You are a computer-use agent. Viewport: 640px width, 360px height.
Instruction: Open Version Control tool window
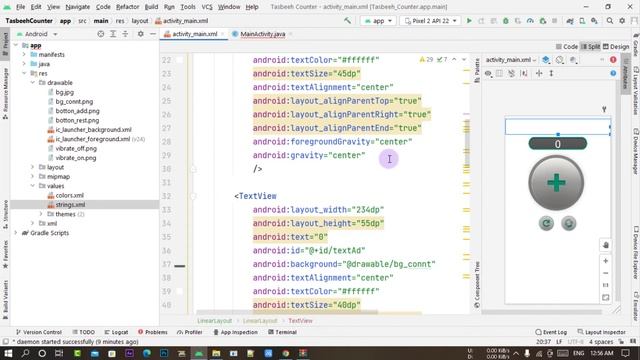39,332
